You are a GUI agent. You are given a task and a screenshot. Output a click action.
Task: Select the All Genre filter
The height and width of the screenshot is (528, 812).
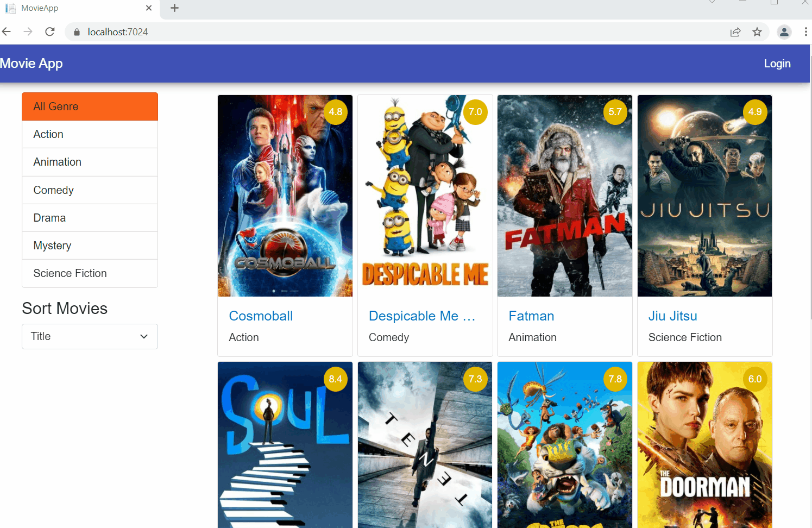tap(90, 106)
